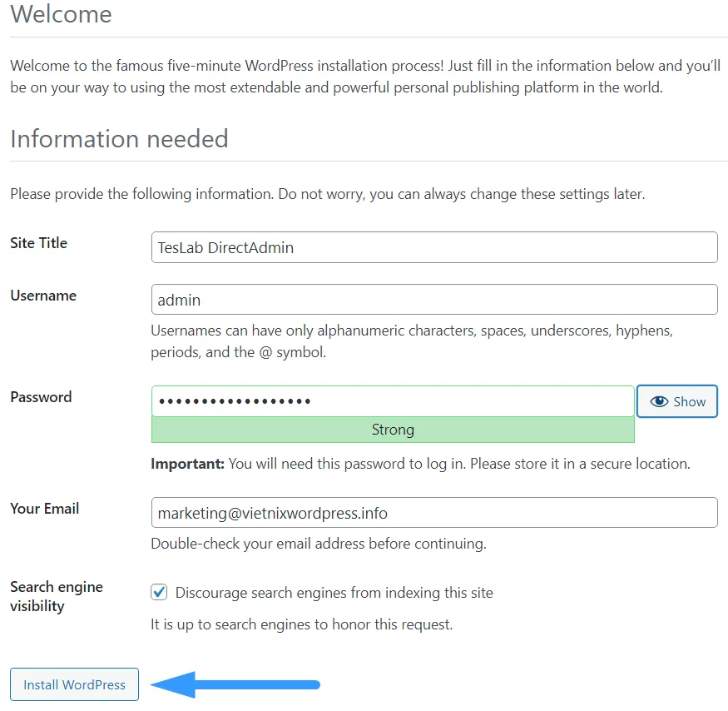
Task: Click the Information needed section heading
Action: (119, 139)
